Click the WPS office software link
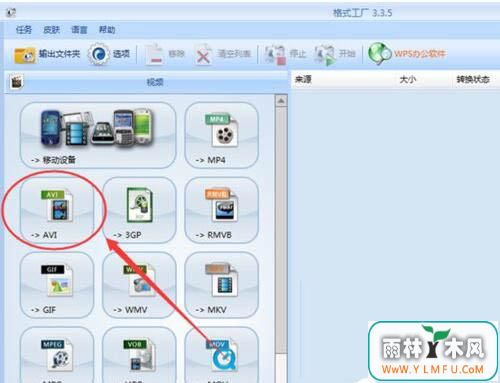This screenshot has height=383, width=500. 407,53
